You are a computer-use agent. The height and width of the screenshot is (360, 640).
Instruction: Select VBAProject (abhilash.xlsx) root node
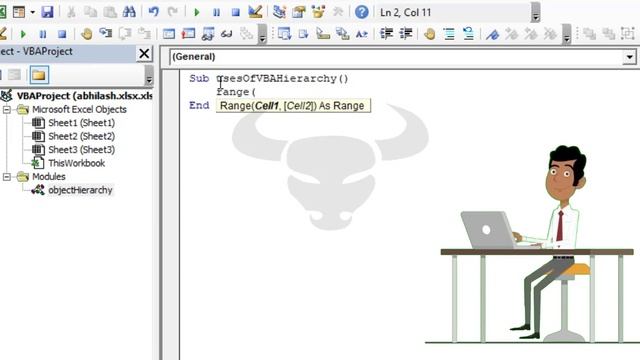click(x=84, y=96)
